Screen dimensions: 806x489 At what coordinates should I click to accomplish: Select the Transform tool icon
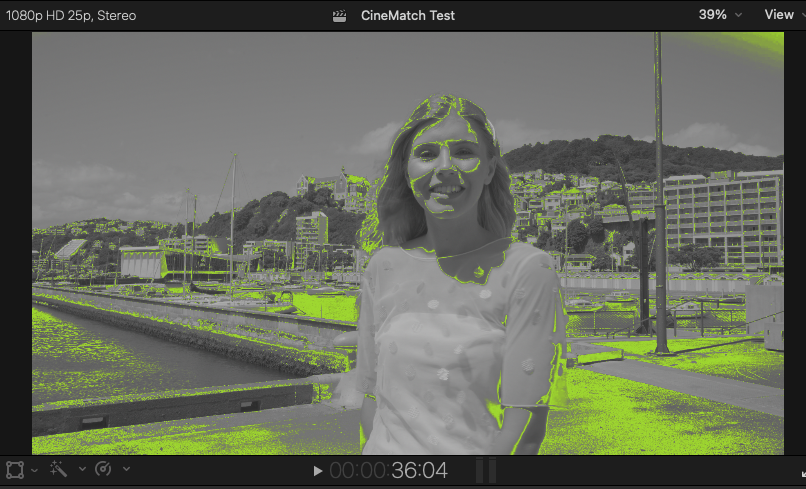[x=15, y=469]
